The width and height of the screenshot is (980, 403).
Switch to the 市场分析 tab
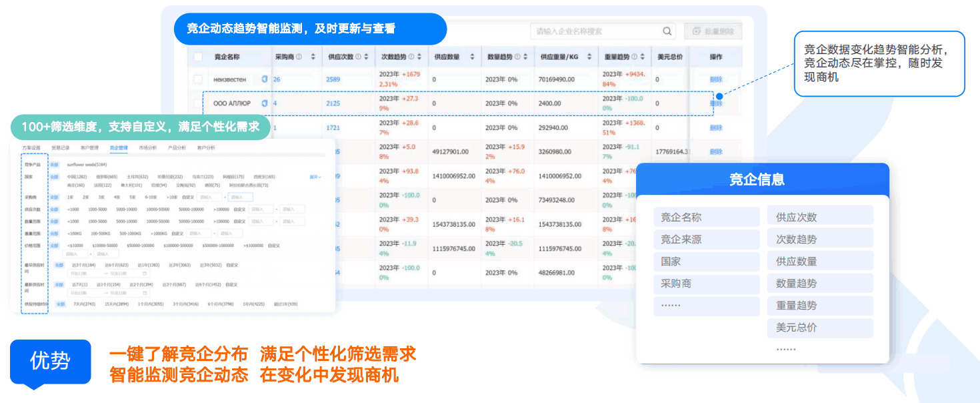pyautogui.click(x=149, y=147)
